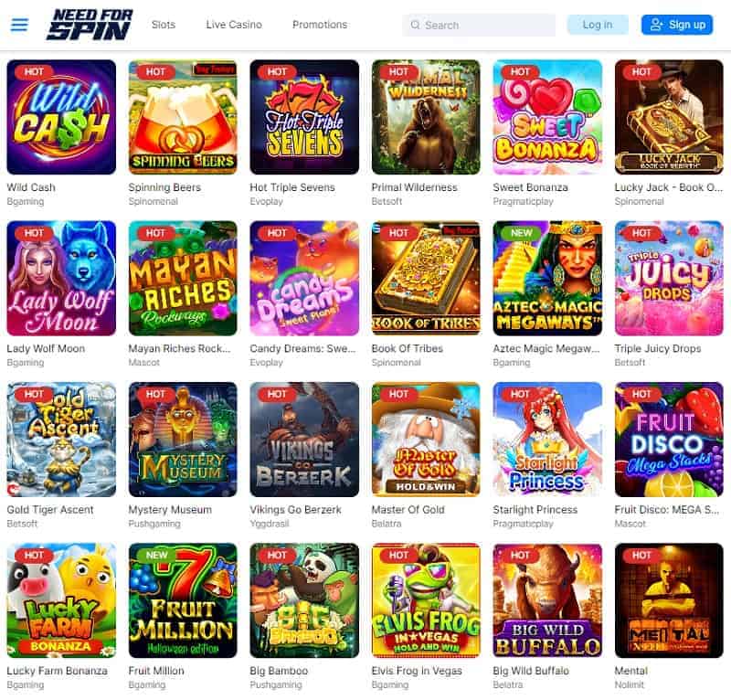Open the Promotions menu item

[x=320, y=25]
